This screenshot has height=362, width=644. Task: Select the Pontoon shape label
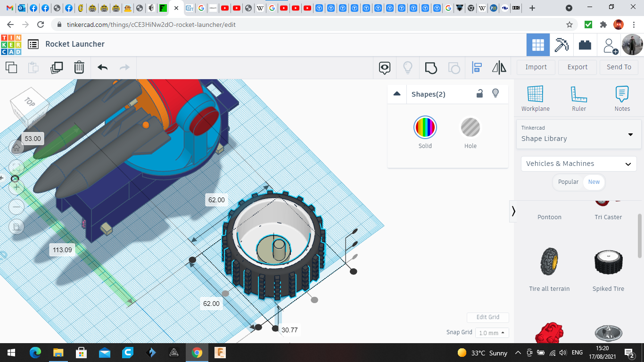click(x=550, y=217)
